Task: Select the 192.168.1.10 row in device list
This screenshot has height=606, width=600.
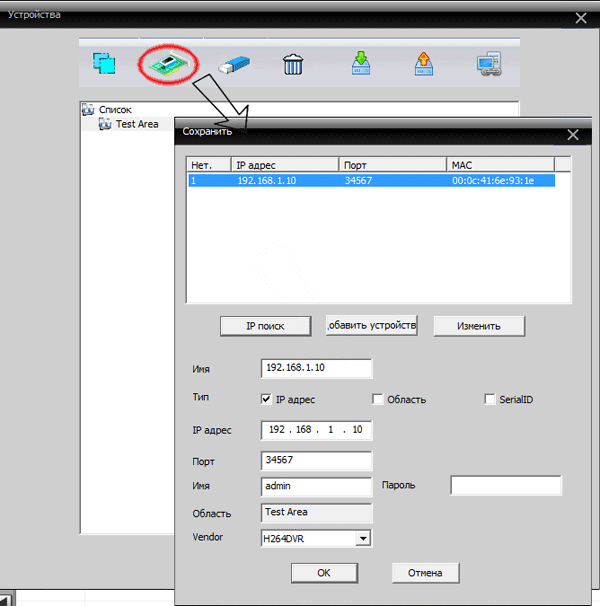Action: tap(372, 180)
